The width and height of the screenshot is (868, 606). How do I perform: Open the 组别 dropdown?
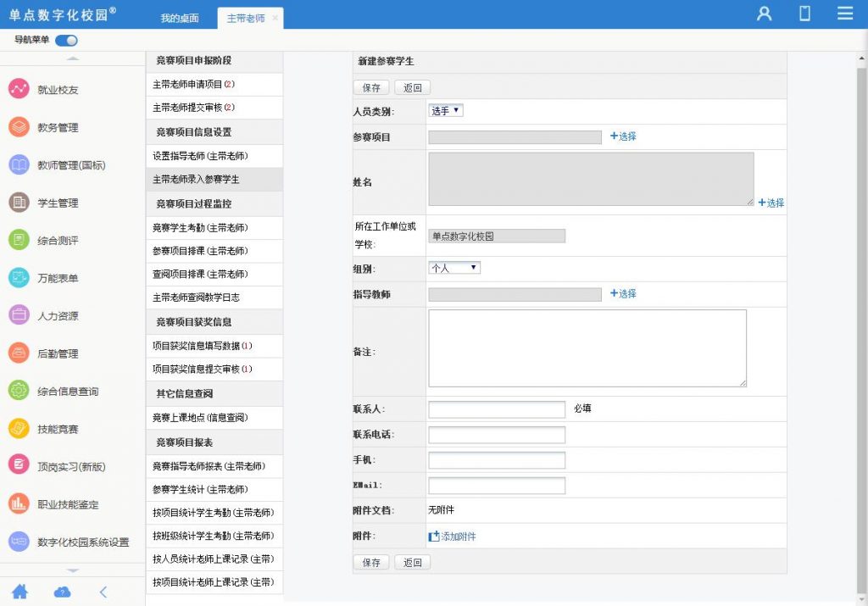(x=454, y=268)
